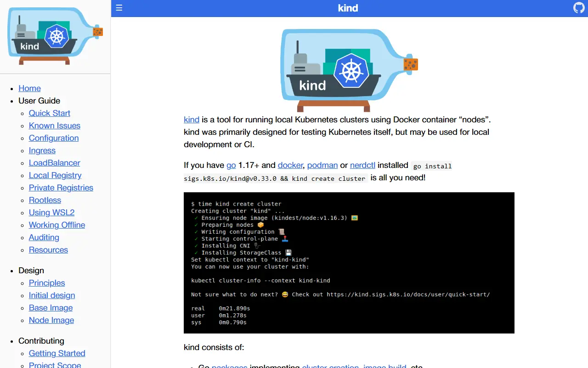588x368 pixels.
Task: Select the LoadBalancer link
Action: tap(55, 163)
